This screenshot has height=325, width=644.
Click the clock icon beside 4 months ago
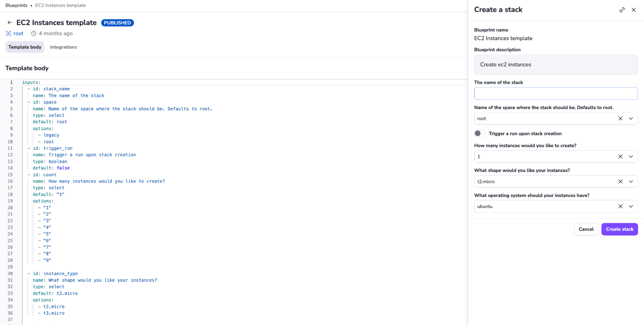coord(34,33)
